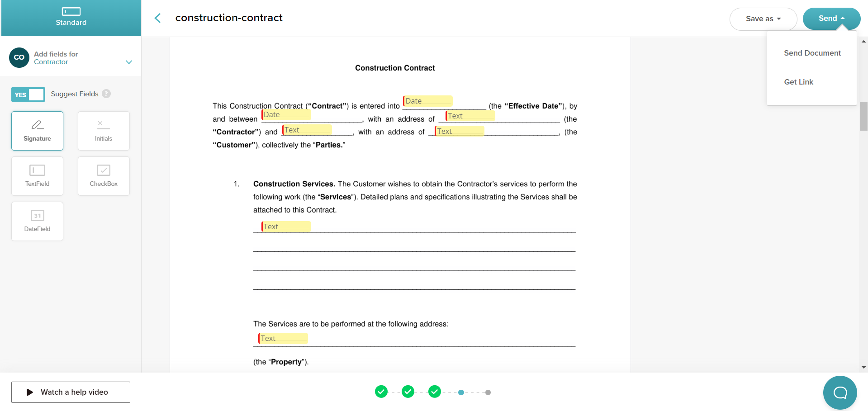Click the Suggest Fields help question mark
Image resolution: width=868 pixels, height=411 pixels.
106,94
